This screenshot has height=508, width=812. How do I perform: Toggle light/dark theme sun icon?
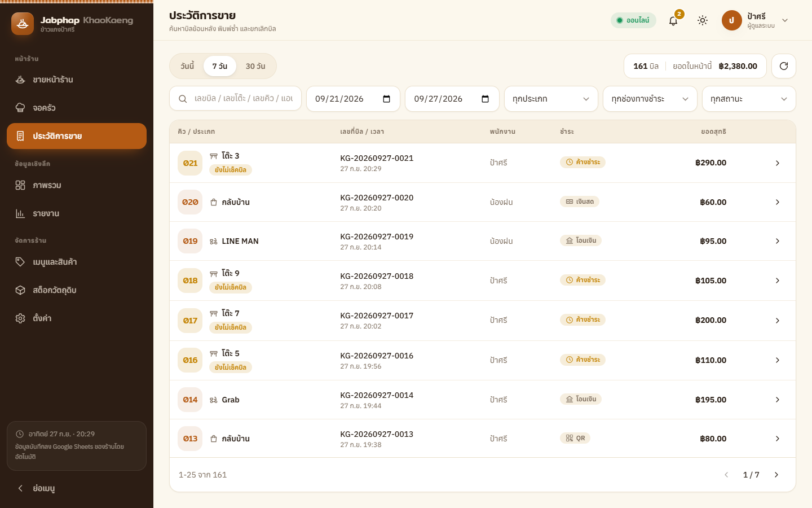(703, 20)
